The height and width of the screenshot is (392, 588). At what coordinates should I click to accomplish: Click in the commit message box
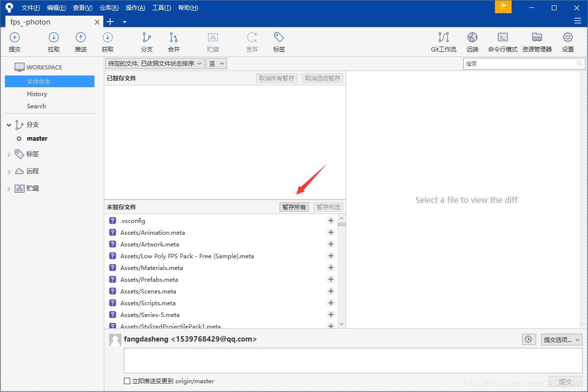click(x=353, y=361)
